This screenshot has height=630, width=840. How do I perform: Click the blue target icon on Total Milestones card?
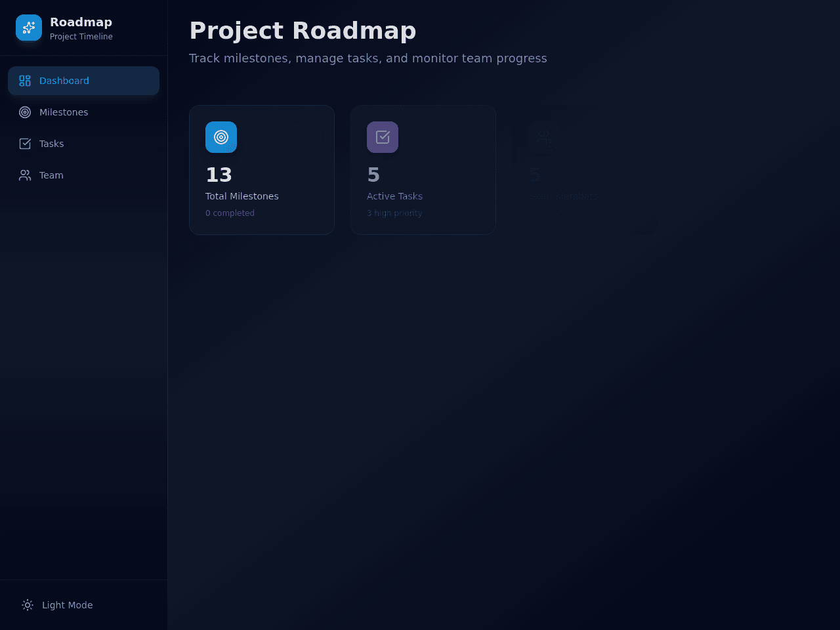[x=221, y=137]
